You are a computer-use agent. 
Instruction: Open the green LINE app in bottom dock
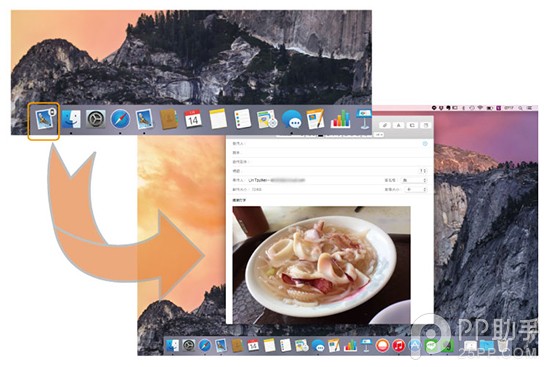coord(431,346)
